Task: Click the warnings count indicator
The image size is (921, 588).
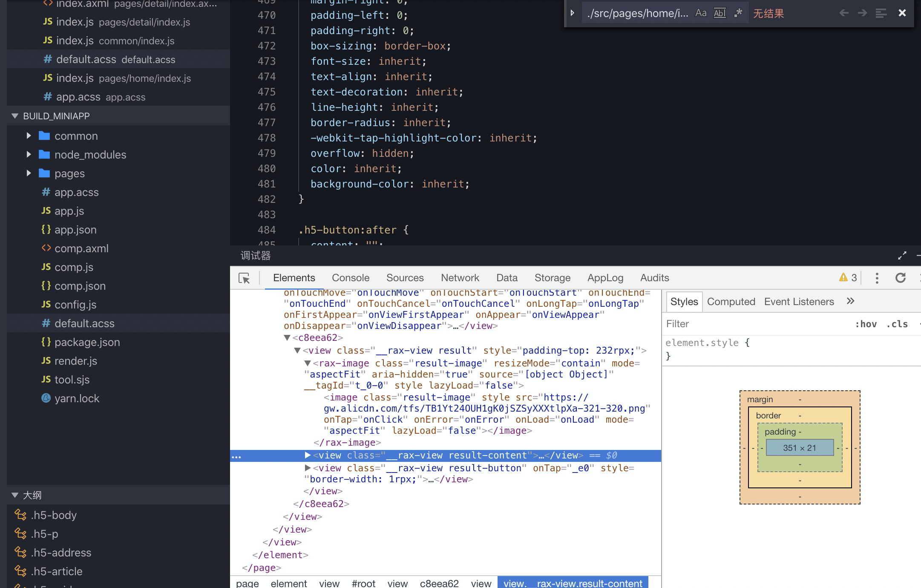Action: click(848, 278)
